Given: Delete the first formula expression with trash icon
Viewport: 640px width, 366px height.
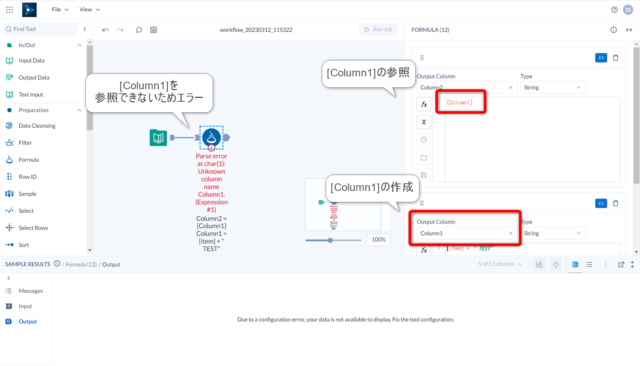Looking at the screenshot, I should click(x=616, y=58).
